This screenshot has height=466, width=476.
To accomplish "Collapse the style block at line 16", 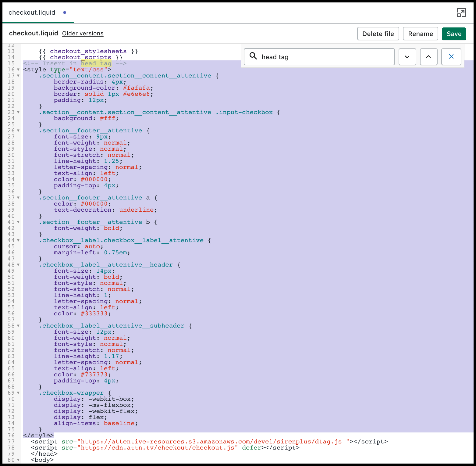I will click(18, 70).
